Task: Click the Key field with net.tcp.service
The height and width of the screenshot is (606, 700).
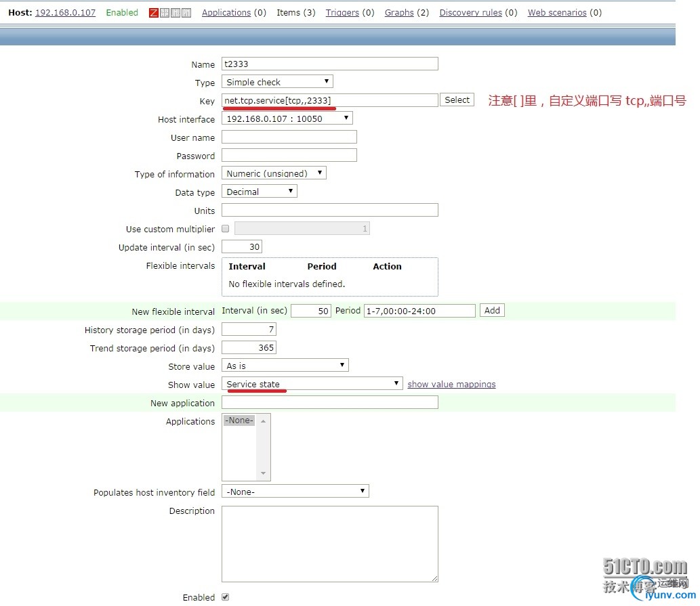Action: click(x=329, y=100)
